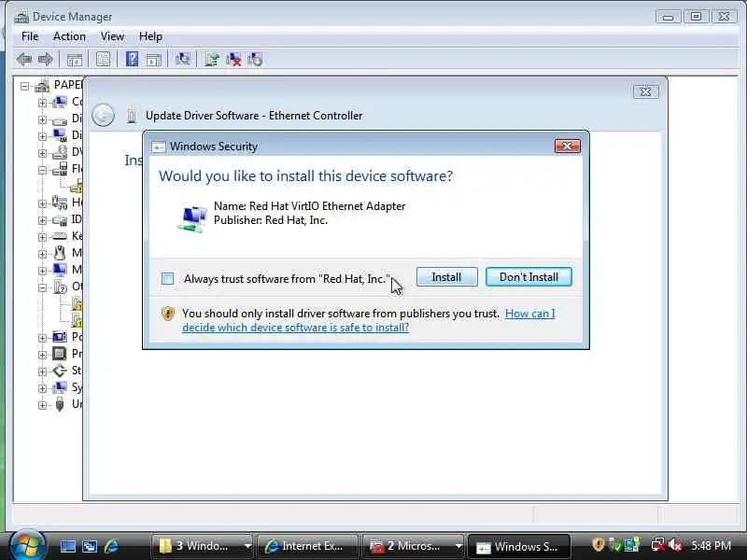This screenshot has width=747, height=560.
Task: Launch Internet Explorer from quick launch
Action: [x=111, y=546]
